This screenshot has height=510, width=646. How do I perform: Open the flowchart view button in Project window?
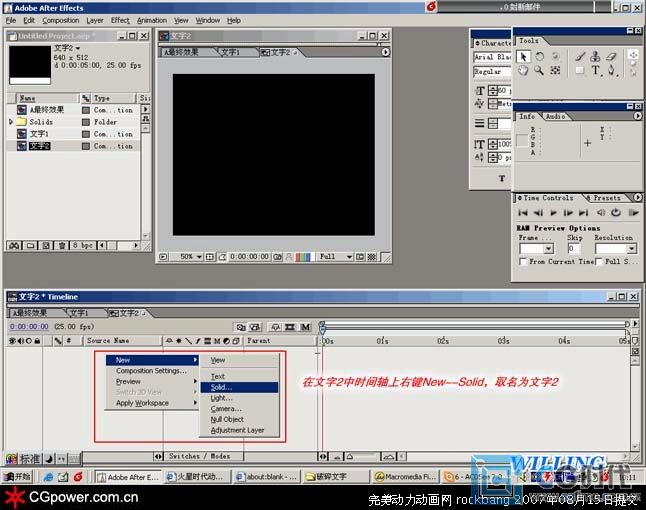point(145,119)
